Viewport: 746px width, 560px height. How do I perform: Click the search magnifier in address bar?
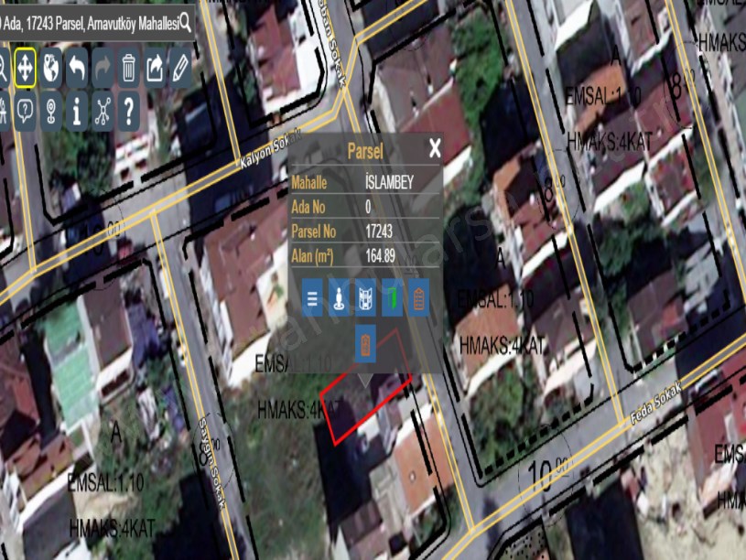coord(186,23)
